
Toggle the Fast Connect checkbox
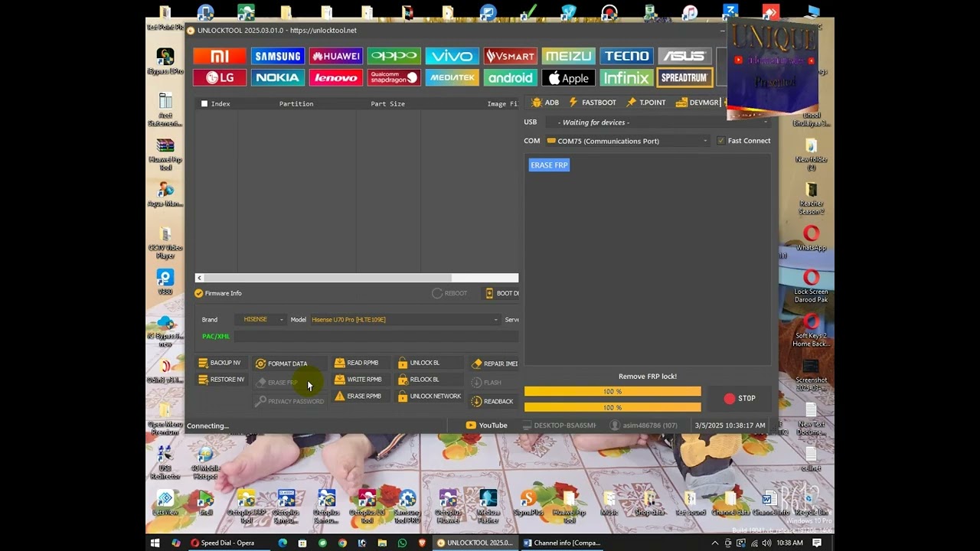[x=720, y=141]
